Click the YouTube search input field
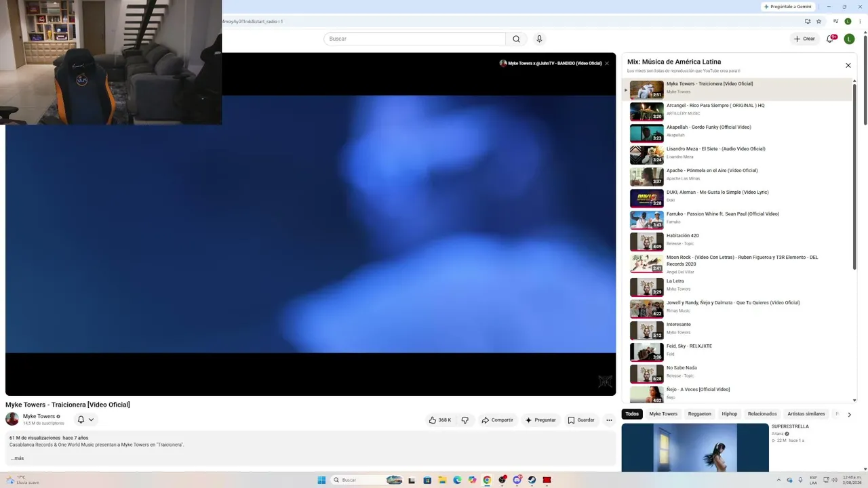Viewport: 868px width, 488px height. 414,39
